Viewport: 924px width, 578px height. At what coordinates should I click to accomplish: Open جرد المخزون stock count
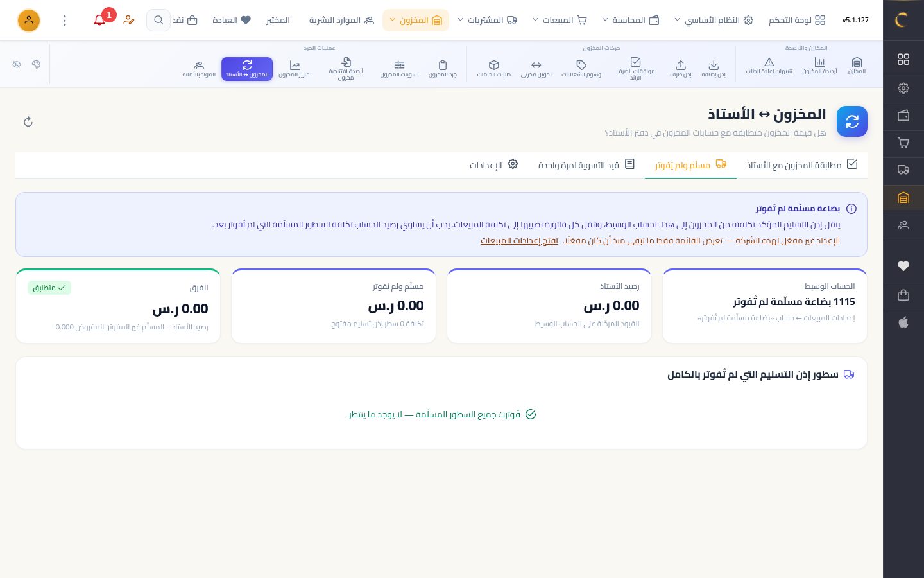[x=443, y=68]
